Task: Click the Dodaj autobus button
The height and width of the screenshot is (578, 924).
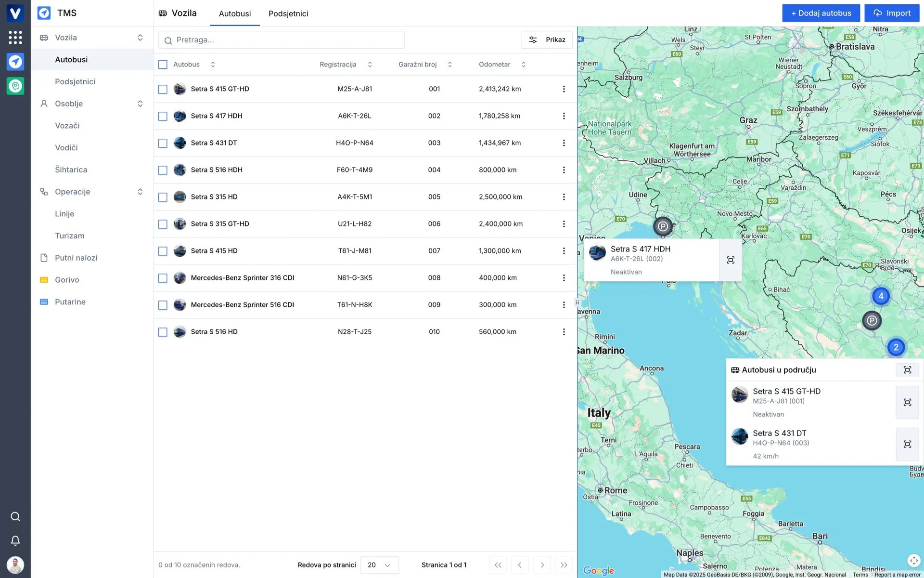Action: [x=821, y=13]
